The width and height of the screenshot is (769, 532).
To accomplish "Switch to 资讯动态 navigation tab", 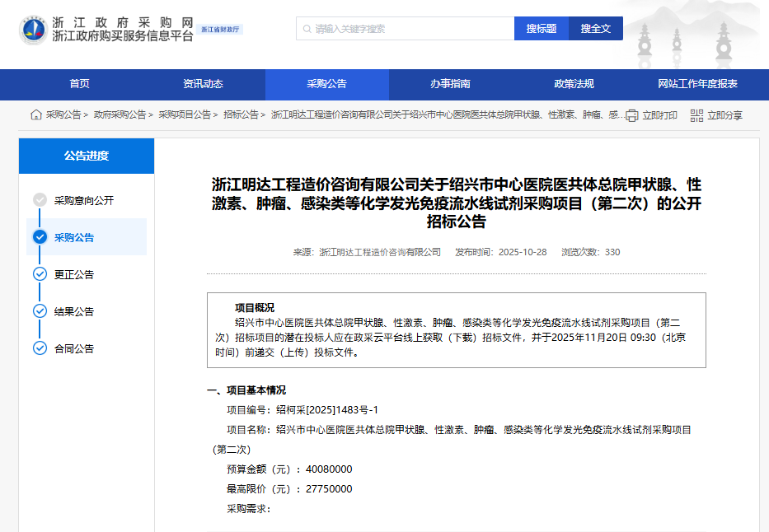I will (203, 84).
